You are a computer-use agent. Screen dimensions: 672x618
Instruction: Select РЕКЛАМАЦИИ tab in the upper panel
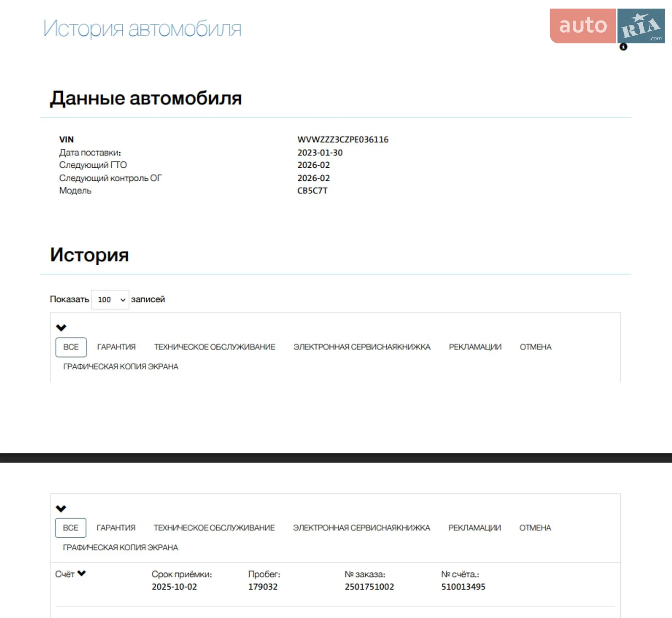tap(475, 347)
